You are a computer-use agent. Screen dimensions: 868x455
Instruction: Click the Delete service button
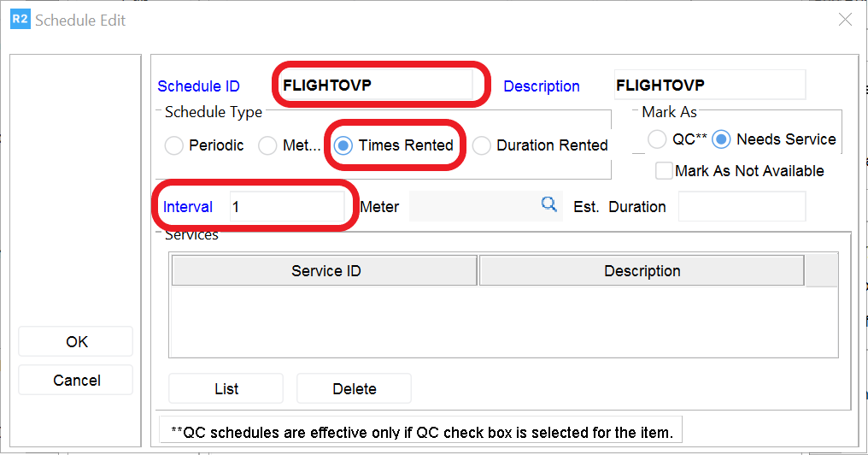354,388
